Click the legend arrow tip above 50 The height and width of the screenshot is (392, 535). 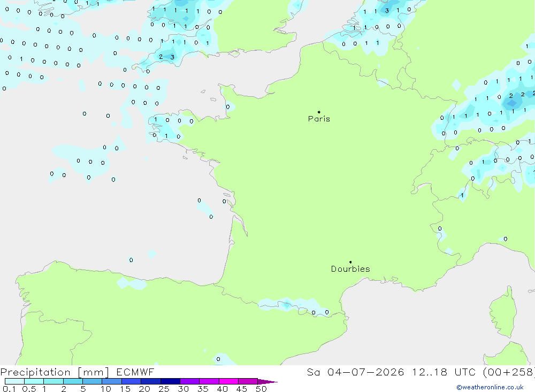(x=267, y=382)
